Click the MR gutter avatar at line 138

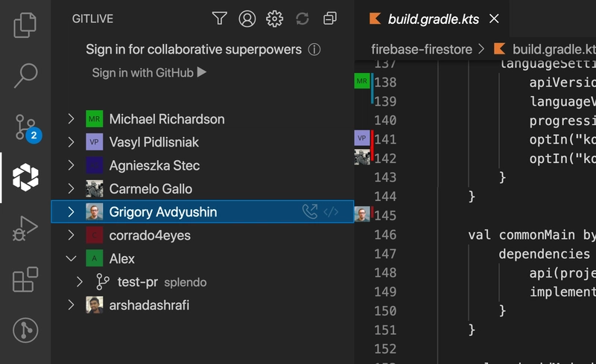(362, 81)
